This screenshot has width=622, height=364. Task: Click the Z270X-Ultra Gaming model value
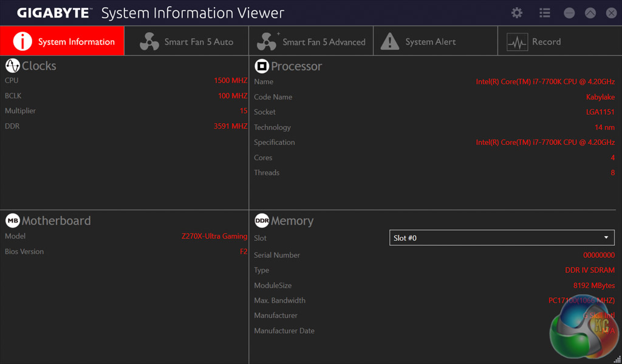214,236
